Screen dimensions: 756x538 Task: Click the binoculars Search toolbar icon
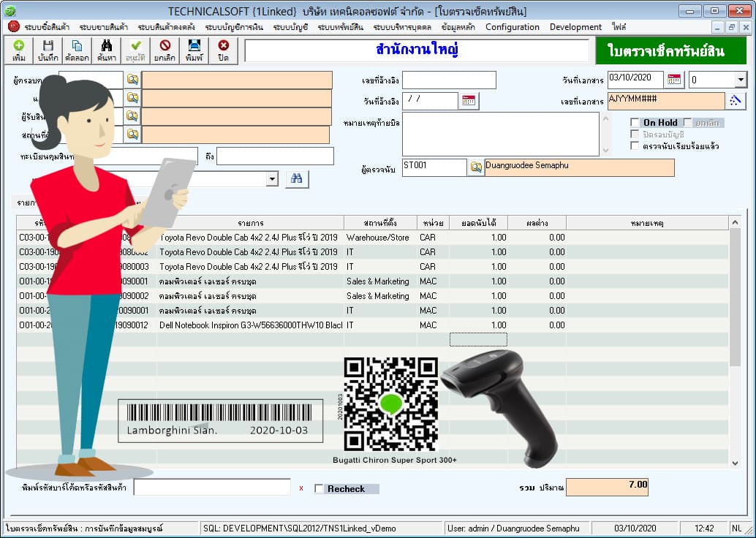pos(106,50)
